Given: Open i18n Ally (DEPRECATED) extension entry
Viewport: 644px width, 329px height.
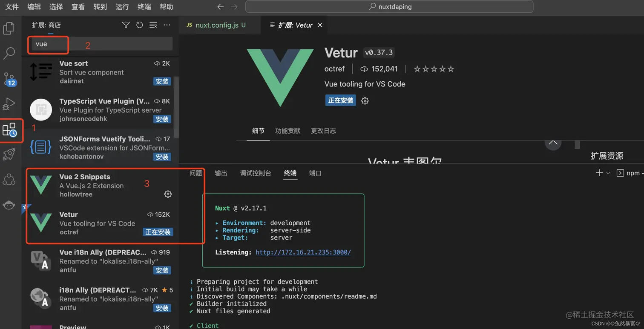Looking at the screenshot, I should pyautogui.click(x=101, y=299).
